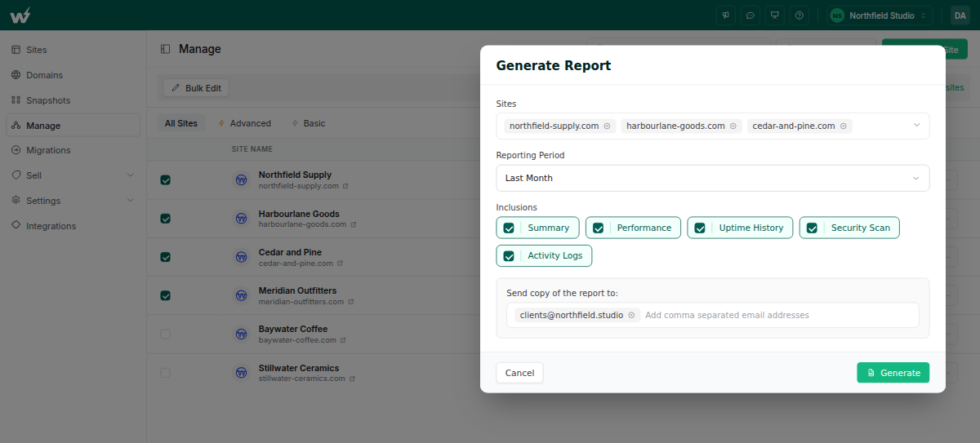
Task: Click WordPress icon for Meridian Outfitters
Action: click(x=242, y=295)
